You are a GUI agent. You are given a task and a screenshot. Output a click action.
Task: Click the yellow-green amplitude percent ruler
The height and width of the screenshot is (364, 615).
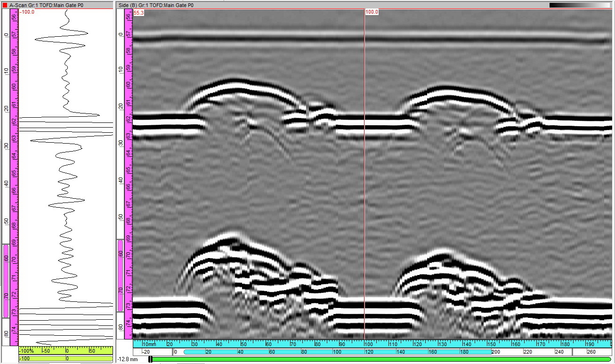point(66,351)
